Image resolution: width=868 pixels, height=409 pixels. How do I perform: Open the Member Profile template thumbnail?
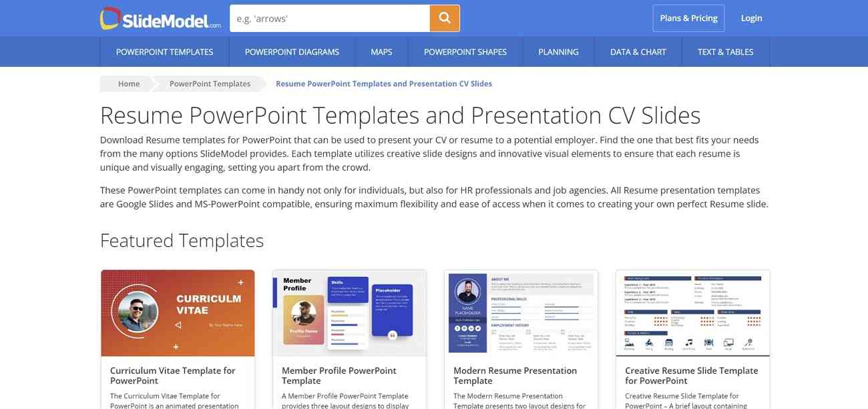click(349, 313)
